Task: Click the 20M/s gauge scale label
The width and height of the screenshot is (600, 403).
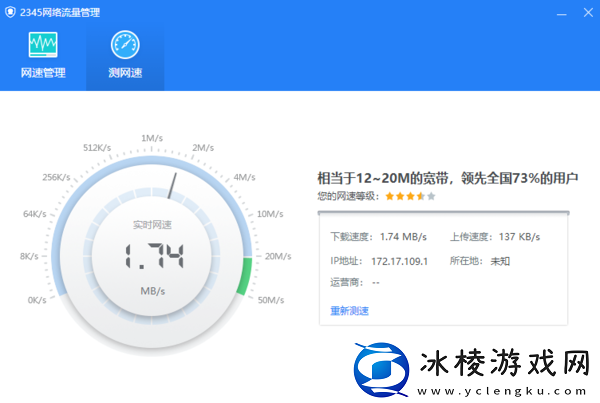Action: [278, 256]
